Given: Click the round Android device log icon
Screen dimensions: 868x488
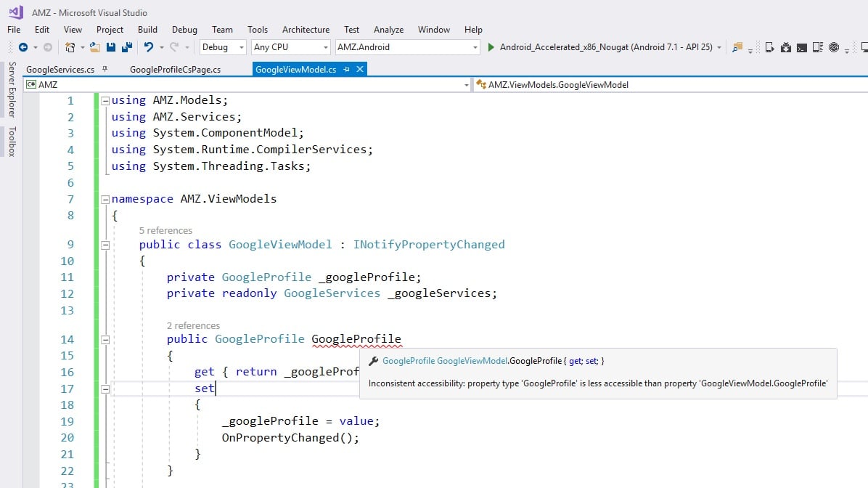Looking at the screenshot, I should tap(834, 48).
